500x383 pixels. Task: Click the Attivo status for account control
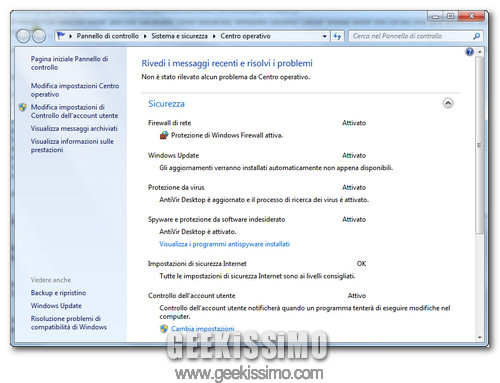point(357,296)
